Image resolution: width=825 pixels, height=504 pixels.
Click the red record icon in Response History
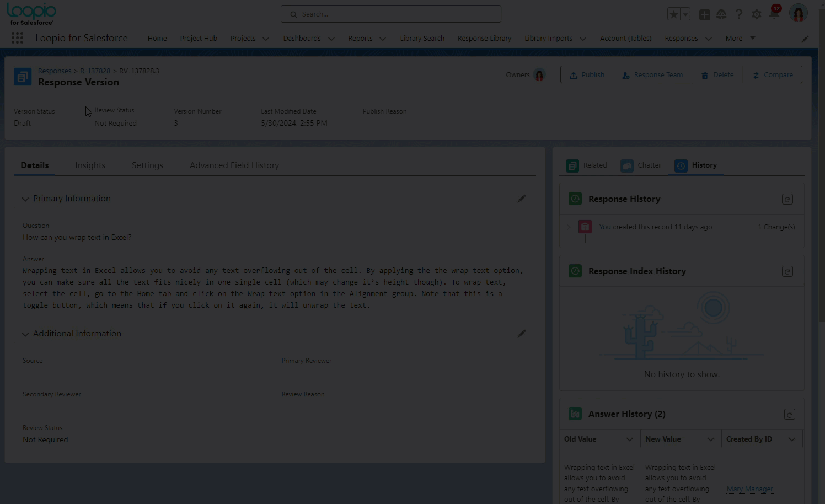click(585, 227)
